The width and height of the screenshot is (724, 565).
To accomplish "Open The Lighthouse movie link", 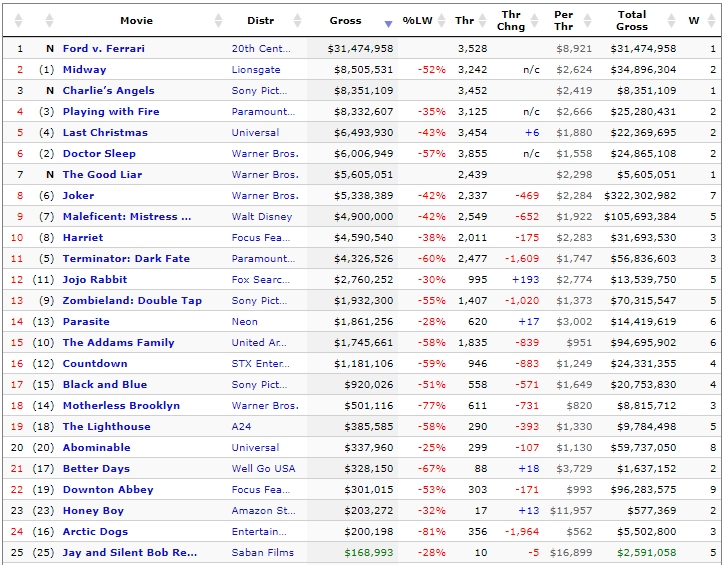I will [107, 427].
